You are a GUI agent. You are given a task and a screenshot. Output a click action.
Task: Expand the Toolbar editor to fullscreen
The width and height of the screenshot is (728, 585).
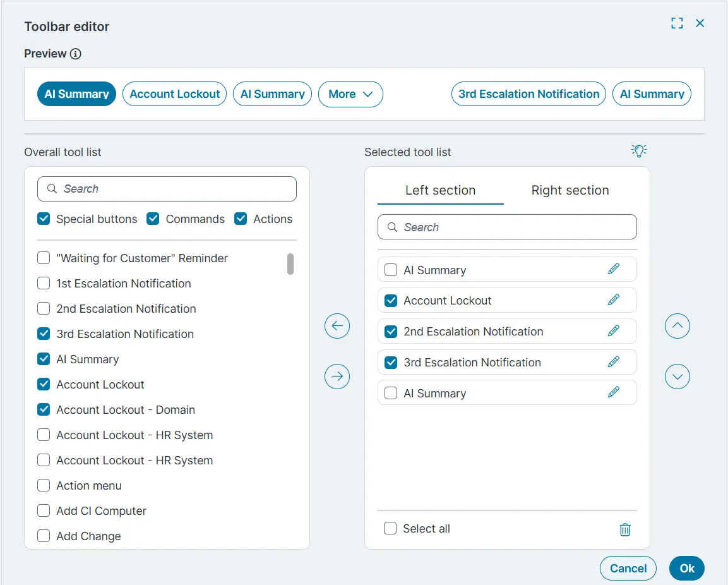(677, 23)
